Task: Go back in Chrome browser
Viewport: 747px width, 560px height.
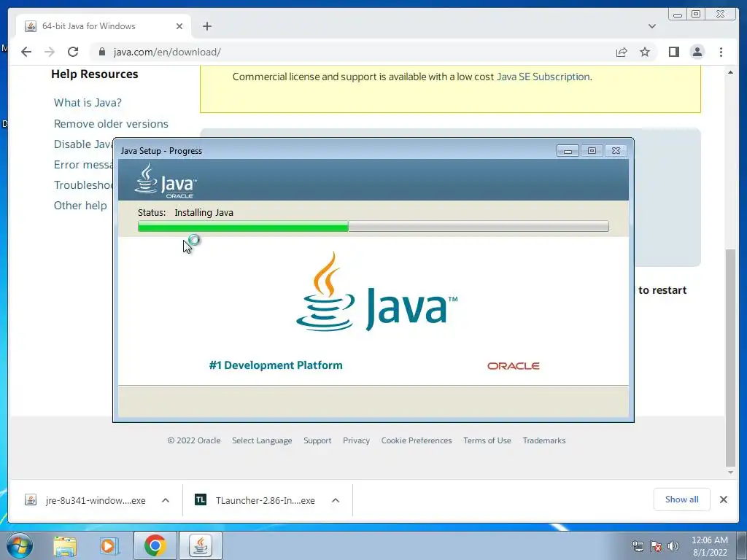Action: (26, 52)
